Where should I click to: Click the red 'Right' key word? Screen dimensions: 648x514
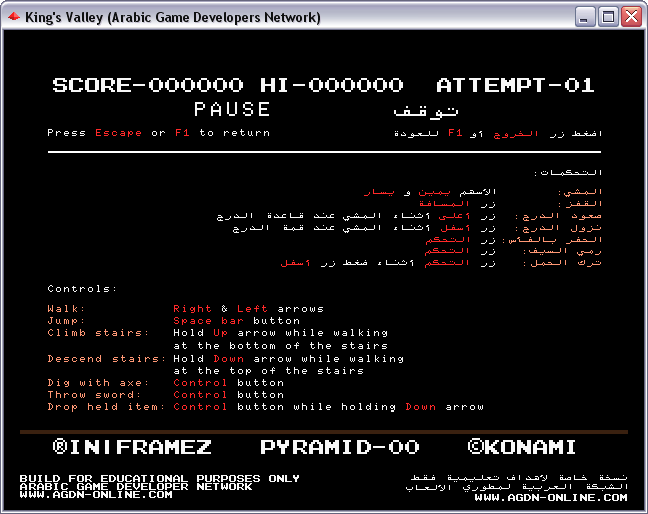[192, 309]
